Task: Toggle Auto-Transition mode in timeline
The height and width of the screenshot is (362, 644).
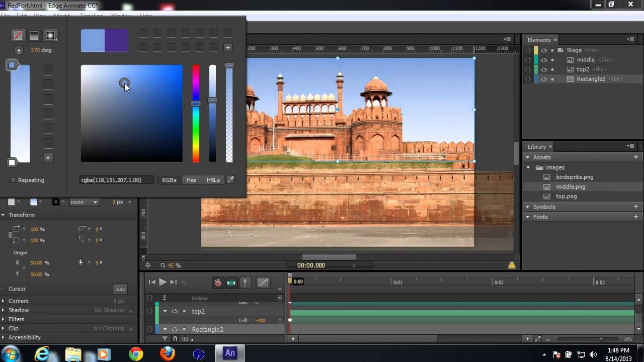Action: [x=231, y=283]
